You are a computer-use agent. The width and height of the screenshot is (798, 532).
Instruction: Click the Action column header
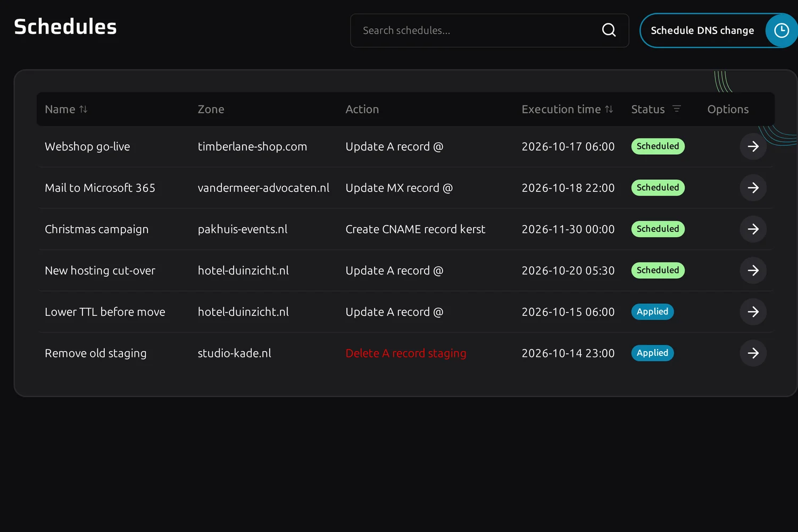point(362,109)
